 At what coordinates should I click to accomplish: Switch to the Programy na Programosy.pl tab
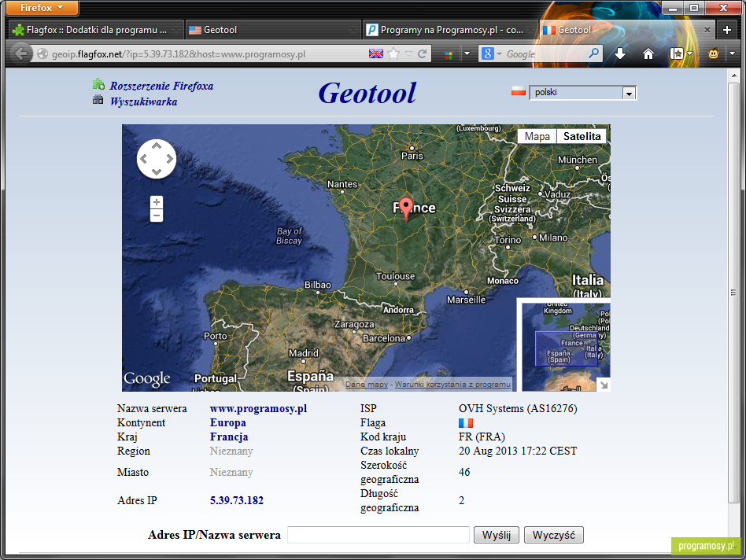(x=449, y=30)
